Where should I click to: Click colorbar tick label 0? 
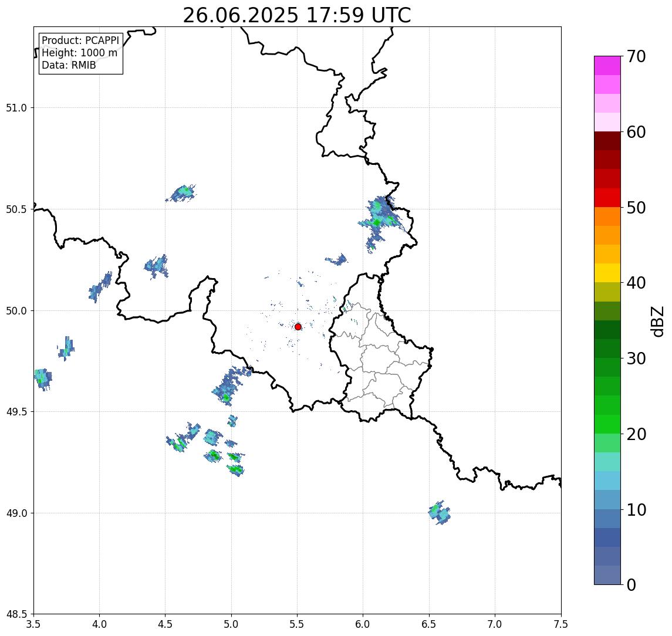click(632, 585)
